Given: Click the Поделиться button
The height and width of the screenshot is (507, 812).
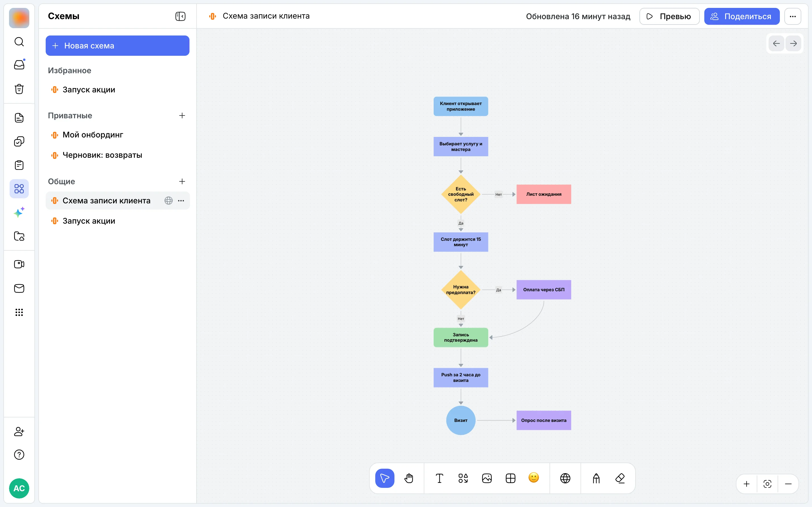Looking at the screenshot, I should [x=742, y=16].
